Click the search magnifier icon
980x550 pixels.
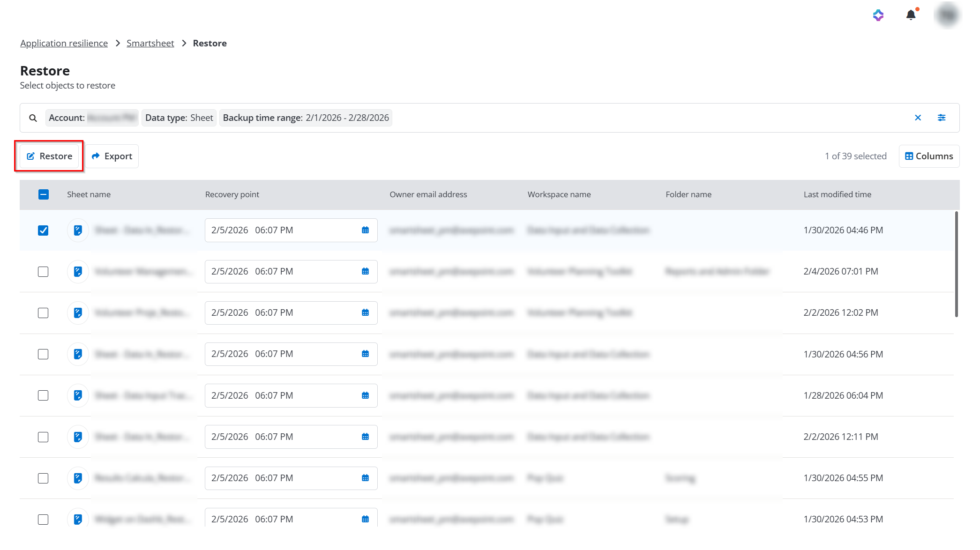pyautogui.click(x=33, y=118)
